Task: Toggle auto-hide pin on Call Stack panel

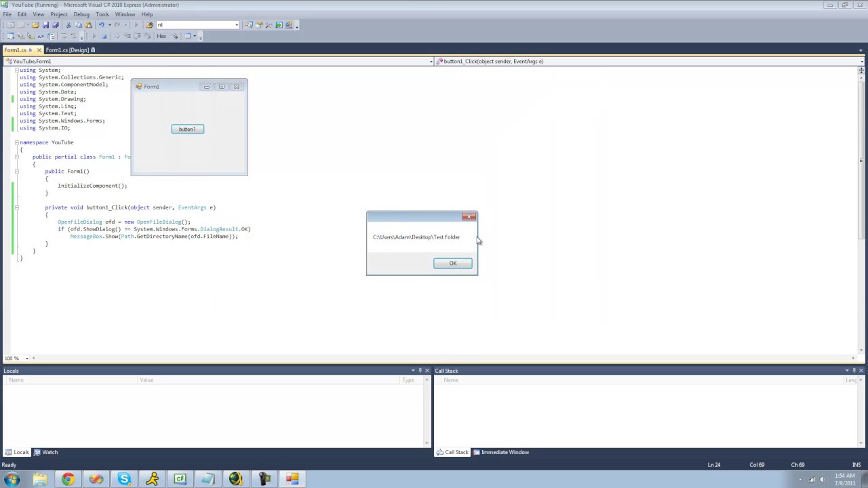Action: tap(854, 371)
